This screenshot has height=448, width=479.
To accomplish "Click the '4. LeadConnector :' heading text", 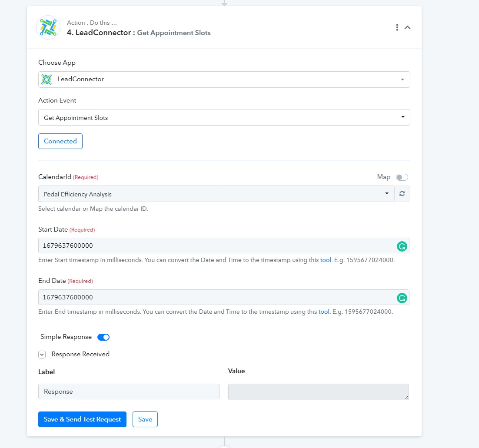I will point(101,33).
